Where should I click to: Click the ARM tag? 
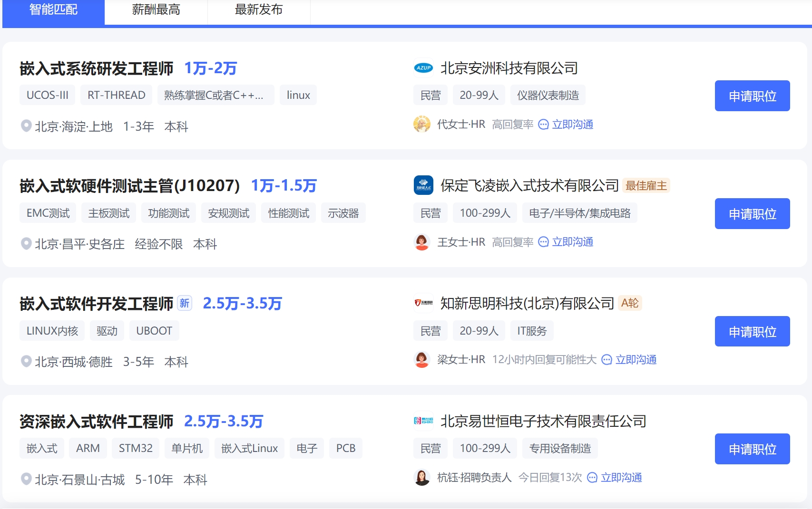tap(88, 448)
